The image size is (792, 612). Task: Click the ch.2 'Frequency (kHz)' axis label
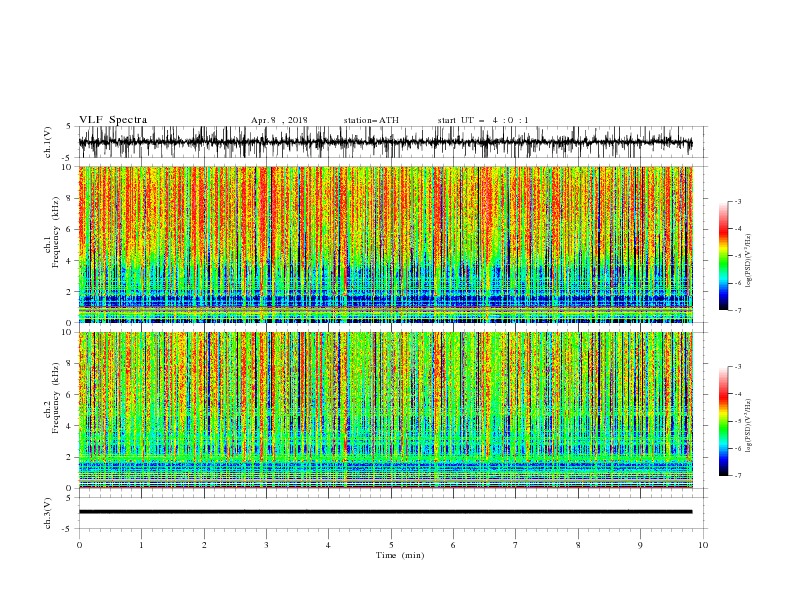(56, 398)
